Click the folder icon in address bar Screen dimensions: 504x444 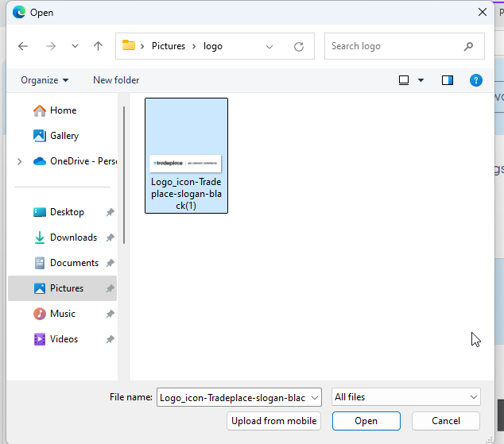tap(129, 45)
